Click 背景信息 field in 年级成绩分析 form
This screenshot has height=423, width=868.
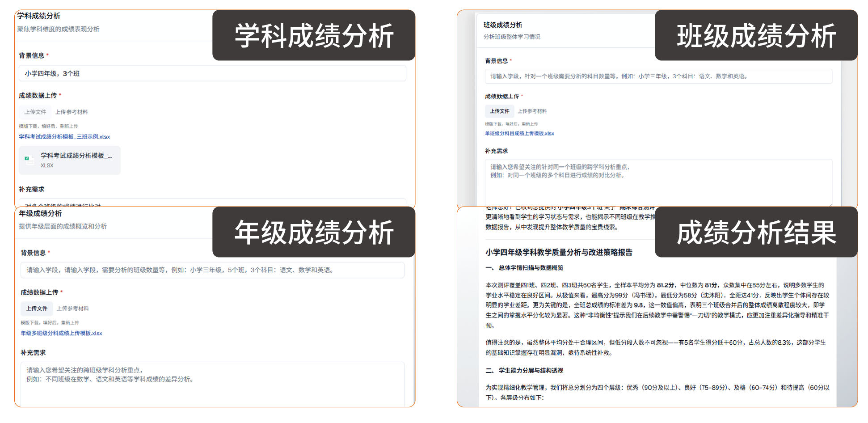tap(212, 270)
